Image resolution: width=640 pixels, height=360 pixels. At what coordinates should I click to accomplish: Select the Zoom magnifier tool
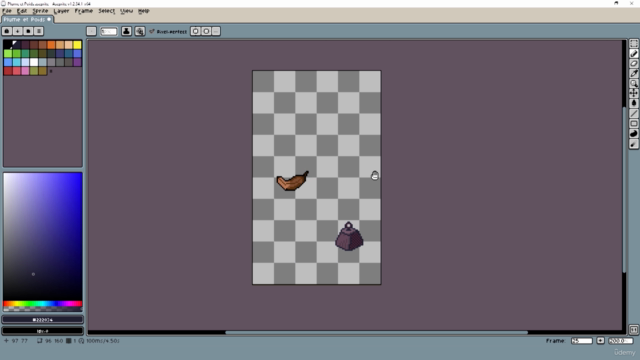pyautogui.click(x=633, y=83)
